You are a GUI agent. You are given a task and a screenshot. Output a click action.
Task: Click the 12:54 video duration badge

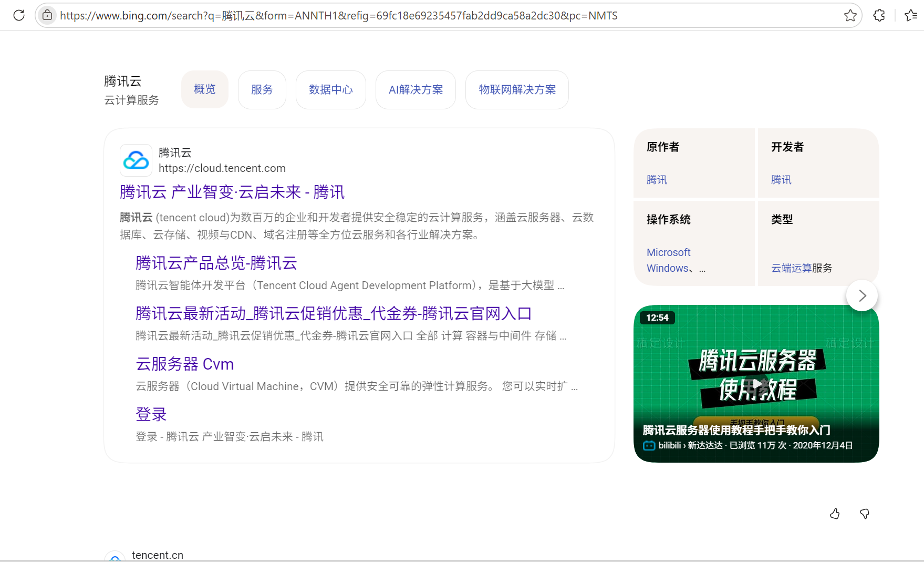tap(657, 318)
